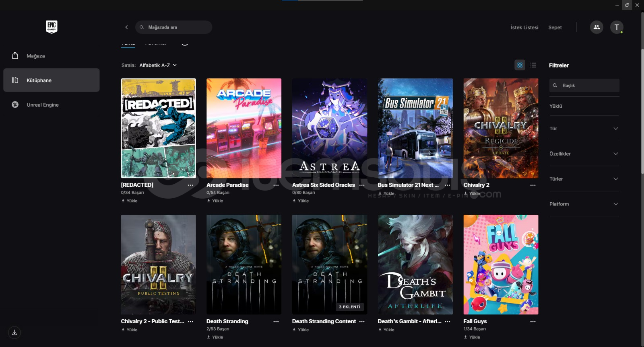Expand the Özellikler filter

click(584, 154)
